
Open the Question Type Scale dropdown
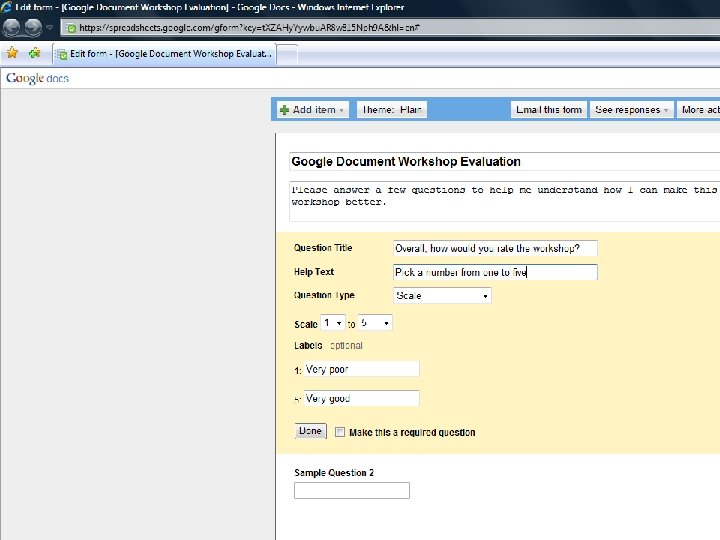(x=442, y=296)
